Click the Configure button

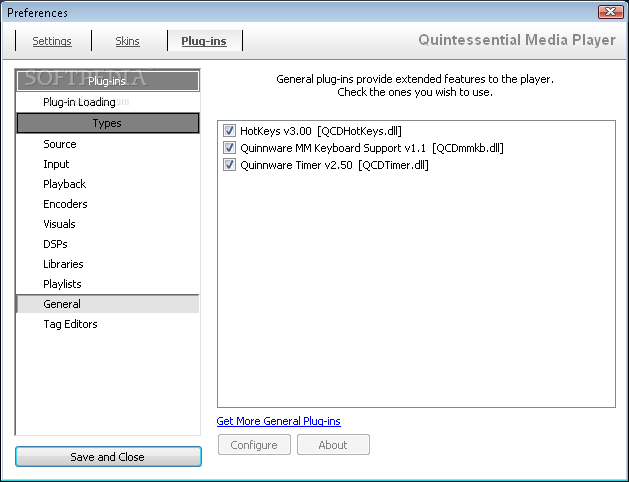pos(254,445)
